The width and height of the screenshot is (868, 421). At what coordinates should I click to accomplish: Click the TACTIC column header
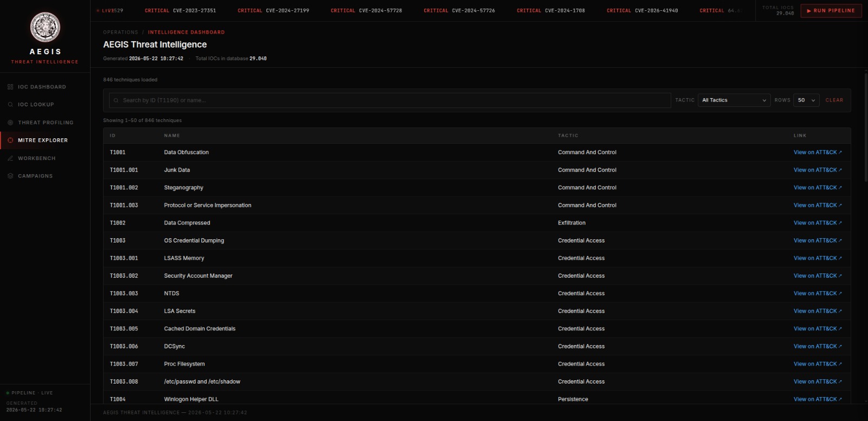pos(568,136)
